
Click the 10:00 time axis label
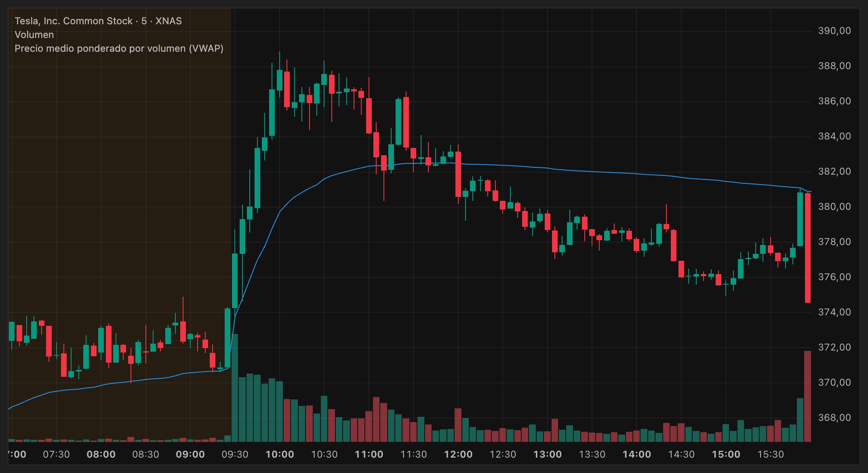[x=280, y=454]
